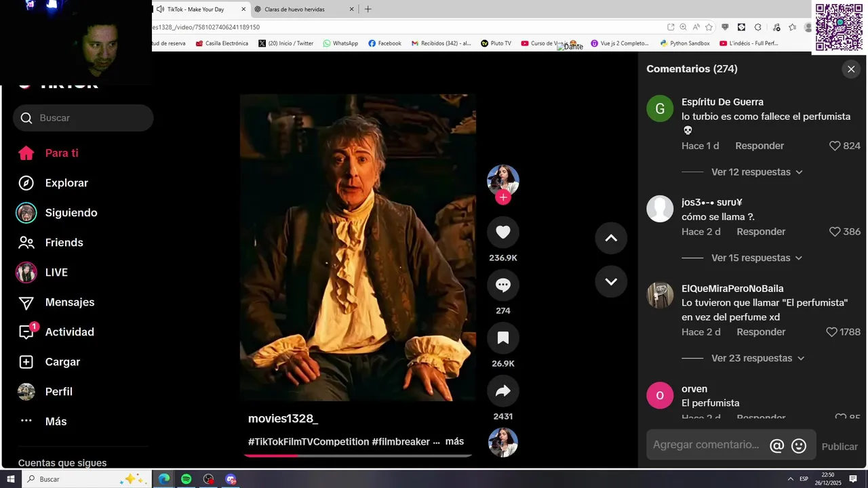The width and height of the screenshot is (868, 488).
Task: Open Windows Start menu
Action: (11, 479)
